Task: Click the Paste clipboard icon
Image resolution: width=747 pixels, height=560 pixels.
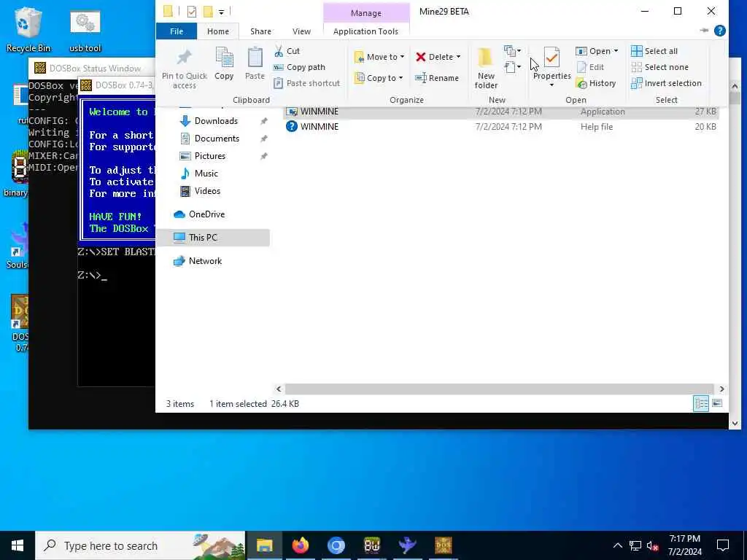Action: (x=255, y=63)
